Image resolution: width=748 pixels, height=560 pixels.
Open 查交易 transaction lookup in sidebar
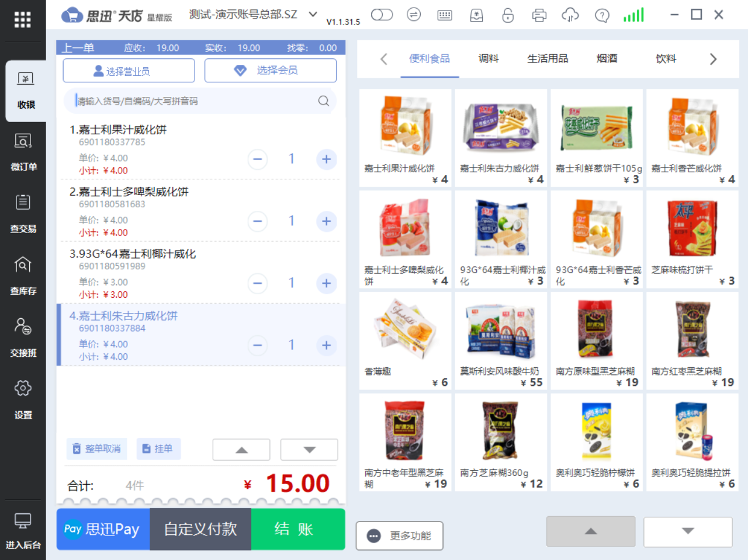[23, 214]
